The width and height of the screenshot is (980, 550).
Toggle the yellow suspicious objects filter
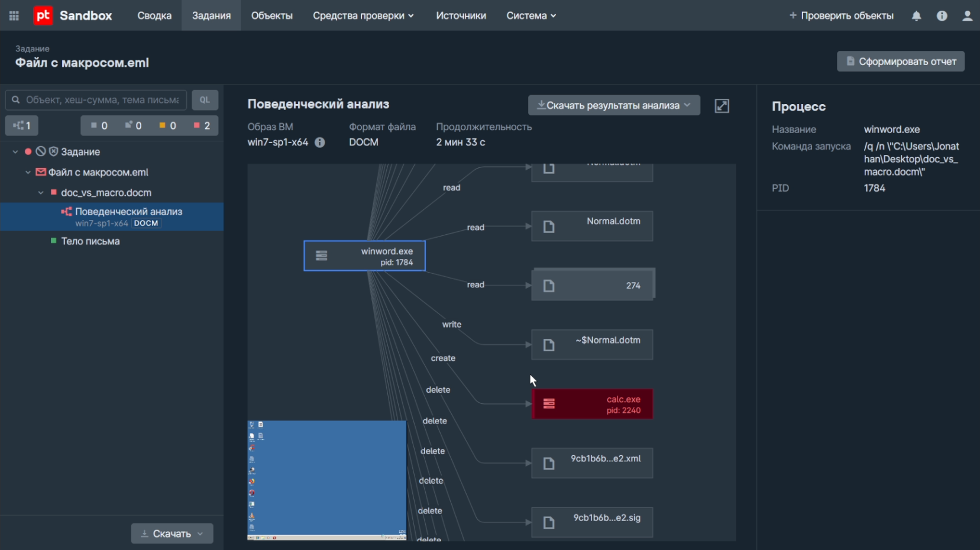(x=167, y=126)
